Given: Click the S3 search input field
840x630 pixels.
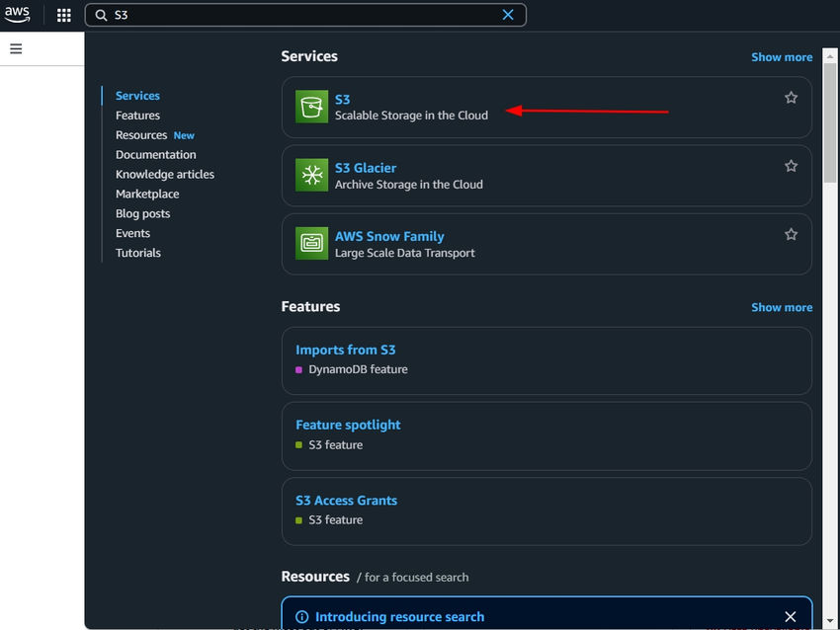Looking at the screenshot, I should (x=305, y=15).
